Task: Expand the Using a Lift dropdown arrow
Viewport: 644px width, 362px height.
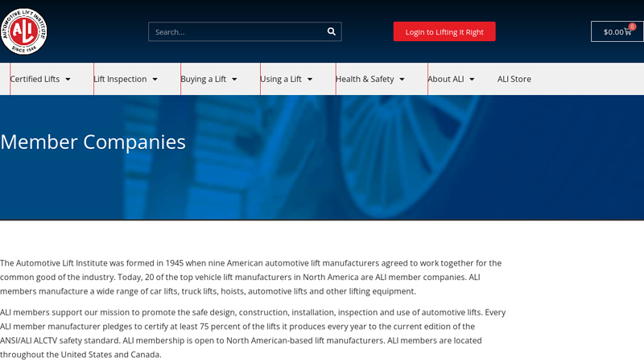Action: point(310,79)
